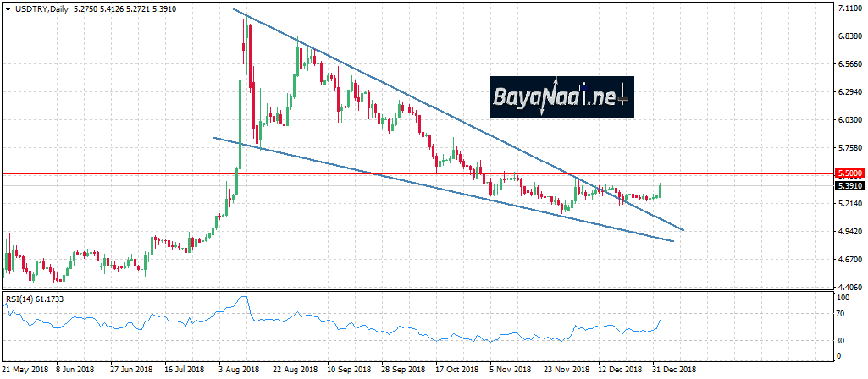Click the RSI 30 level label
The height and width of the screenshot is (379, 868).
[843, 341]
